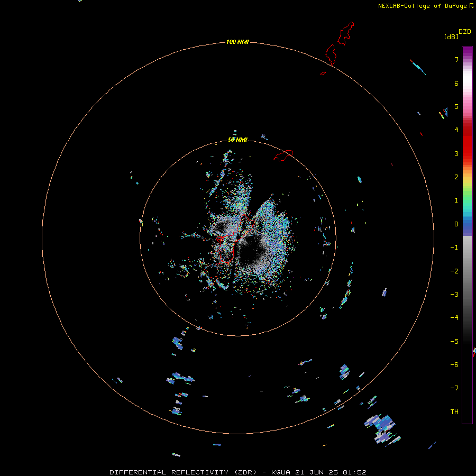This screenshot has width=476, height=476.
Task: Click the -3 value on color scale
Action: [x=454, y=295]
